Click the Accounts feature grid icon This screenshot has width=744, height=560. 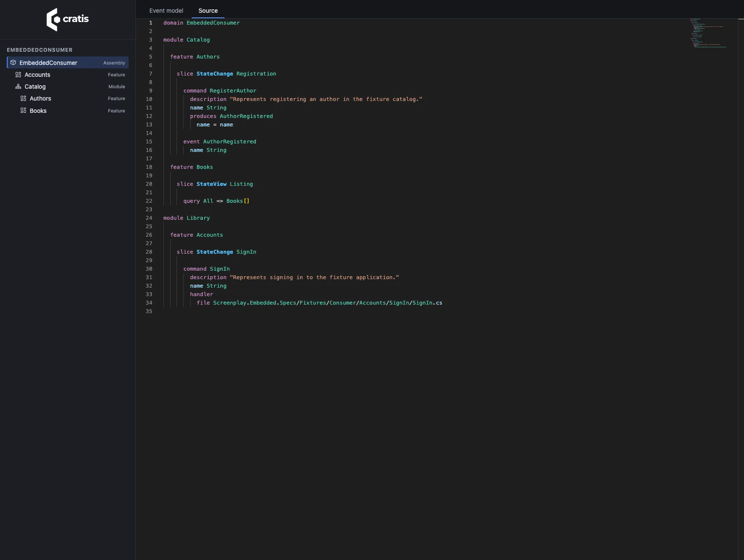18,75
